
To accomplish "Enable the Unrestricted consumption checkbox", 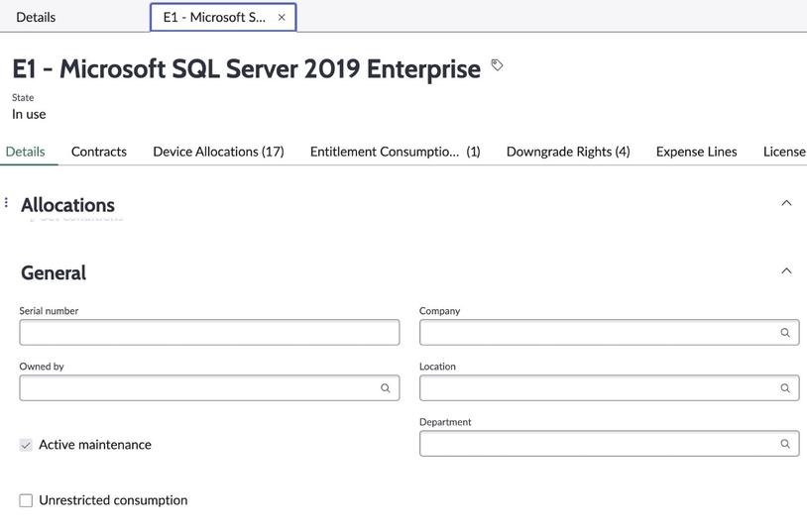I will coord(26,500).
